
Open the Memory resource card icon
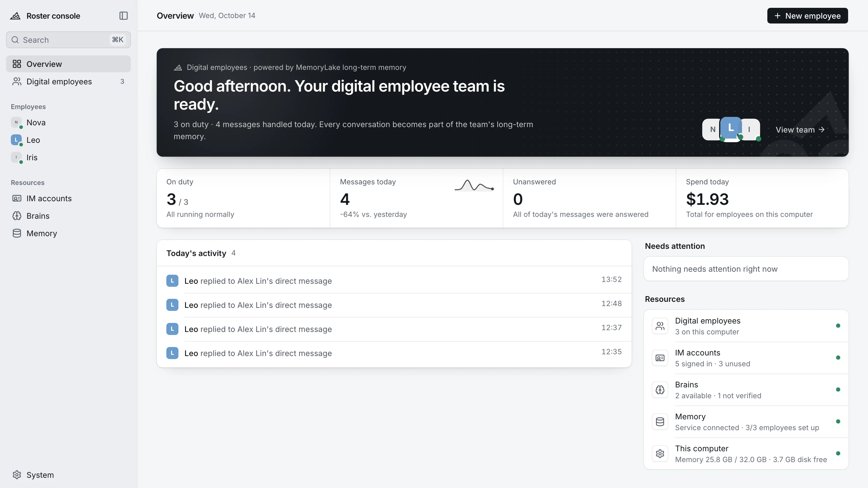tap(660, 422)
